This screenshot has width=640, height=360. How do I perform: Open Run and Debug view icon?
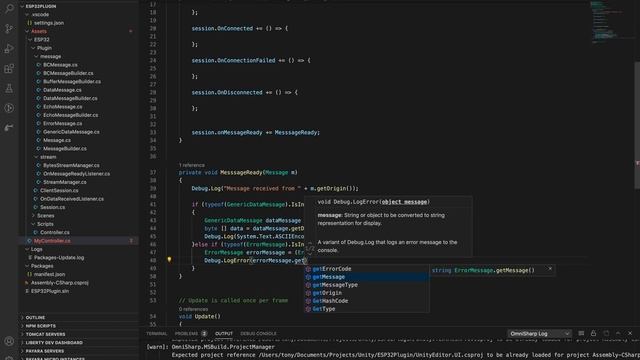point(9,48)
